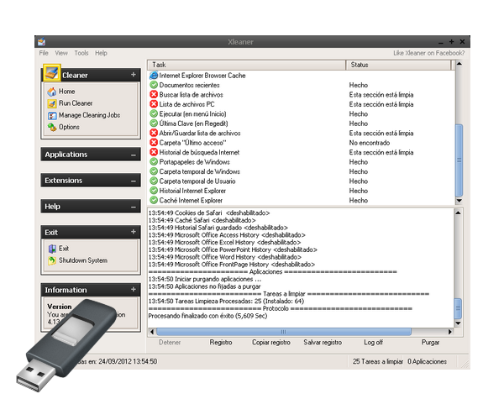Click the Cleaner panel broom icon
This screenshot has height=420, width=504.
point(52,73)
